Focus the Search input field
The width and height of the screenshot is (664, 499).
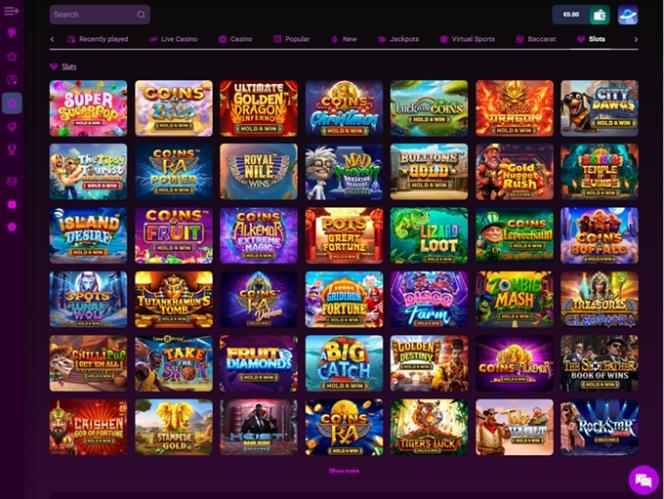[100, 15]
